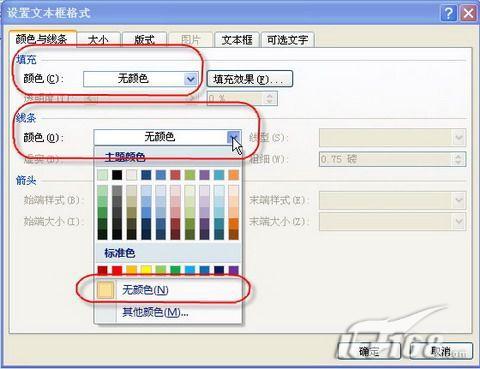Pick the orange theme color swatch
The height and width of the screenshot is (369, 480).
[x=234, y=175]
